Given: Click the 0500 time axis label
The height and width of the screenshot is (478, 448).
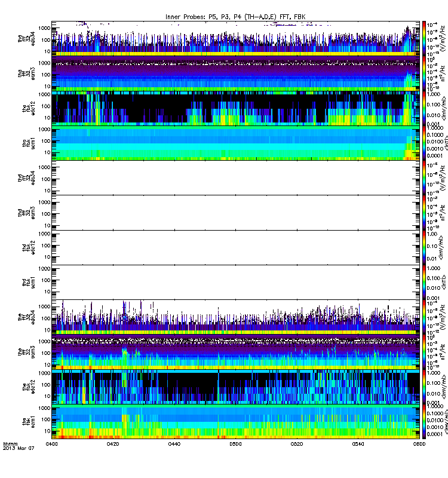Looking at the screenshot, I should tap(235, 444).
